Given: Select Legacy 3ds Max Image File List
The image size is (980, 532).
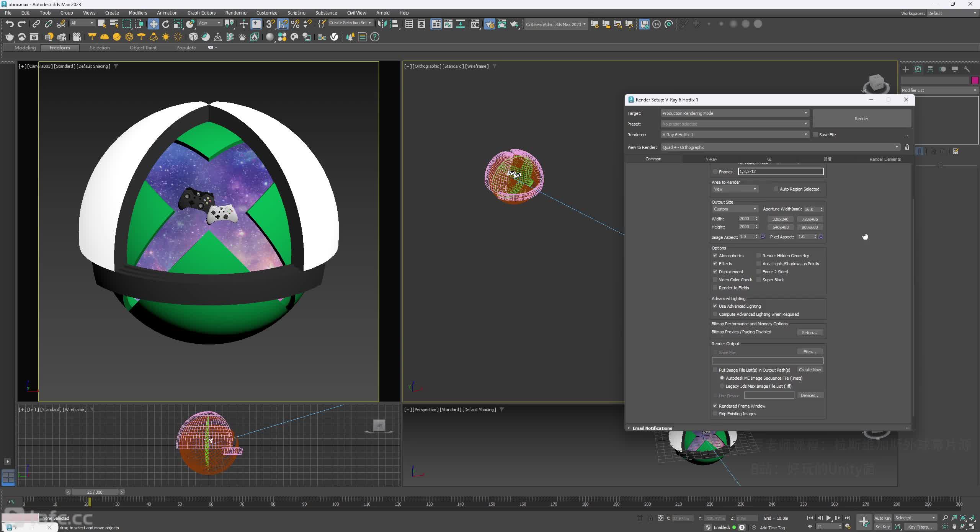Looking at the screenshot, I should 722,386.
